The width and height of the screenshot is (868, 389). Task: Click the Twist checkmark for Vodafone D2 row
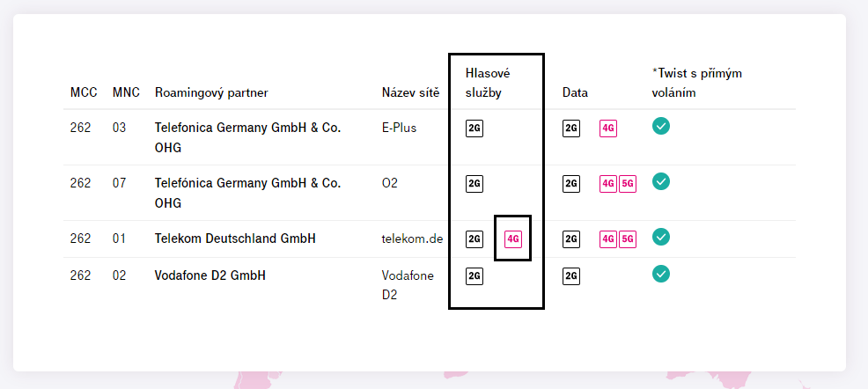point(661,274)
